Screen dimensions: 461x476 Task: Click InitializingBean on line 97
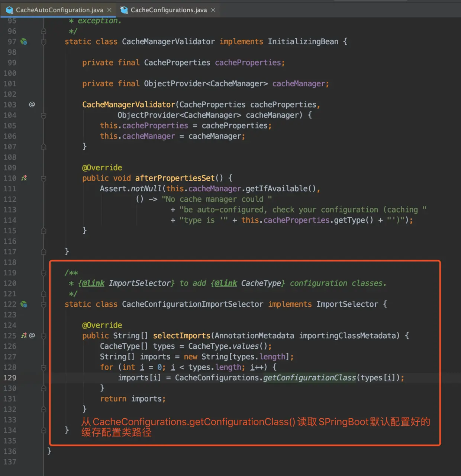click(303, 42)
